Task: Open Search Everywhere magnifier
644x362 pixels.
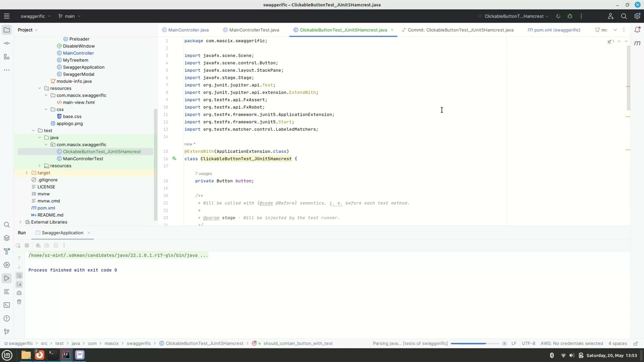Action: pos(624,16)
